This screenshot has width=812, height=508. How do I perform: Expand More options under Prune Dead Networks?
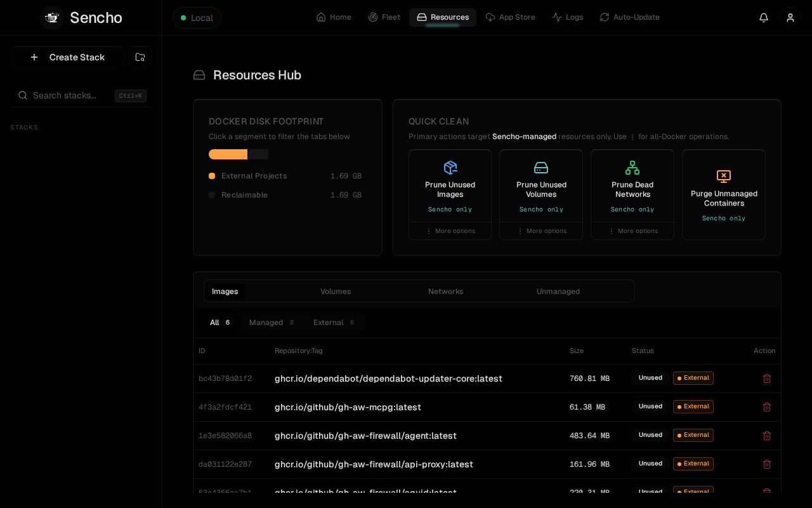click(632, 231)
